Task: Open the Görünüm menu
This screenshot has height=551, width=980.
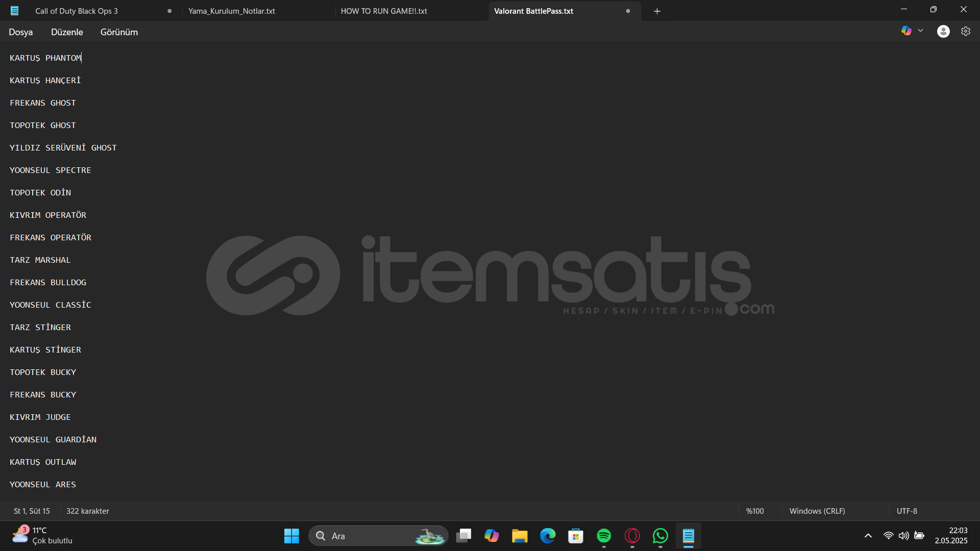Action: coord(119,32)
